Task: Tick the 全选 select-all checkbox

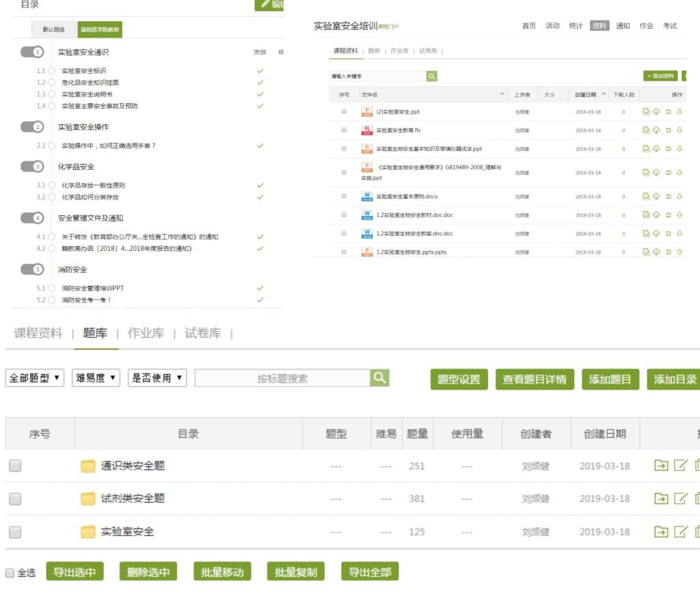Action: (x=10, y=572)
